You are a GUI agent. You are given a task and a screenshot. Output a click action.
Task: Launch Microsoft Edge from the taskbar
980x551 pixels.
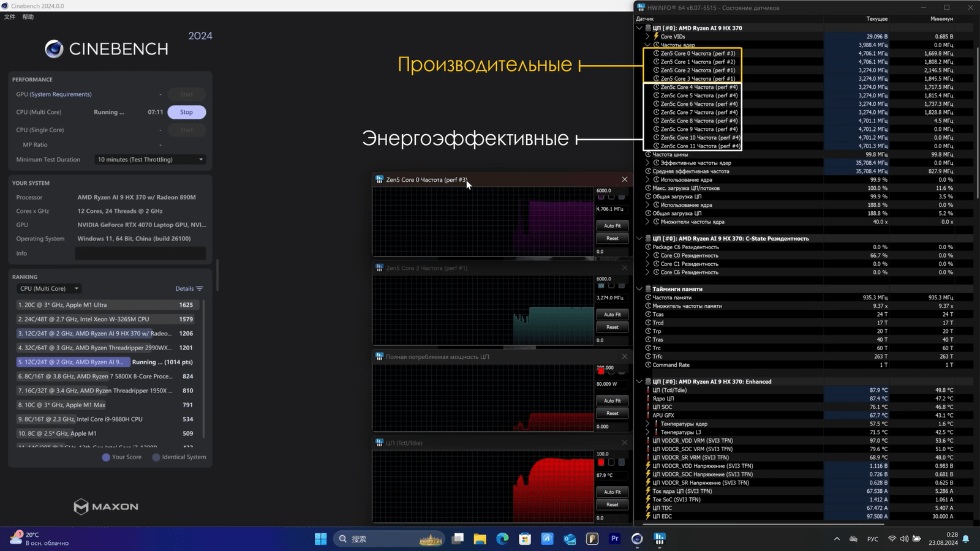tap(502, 539)
